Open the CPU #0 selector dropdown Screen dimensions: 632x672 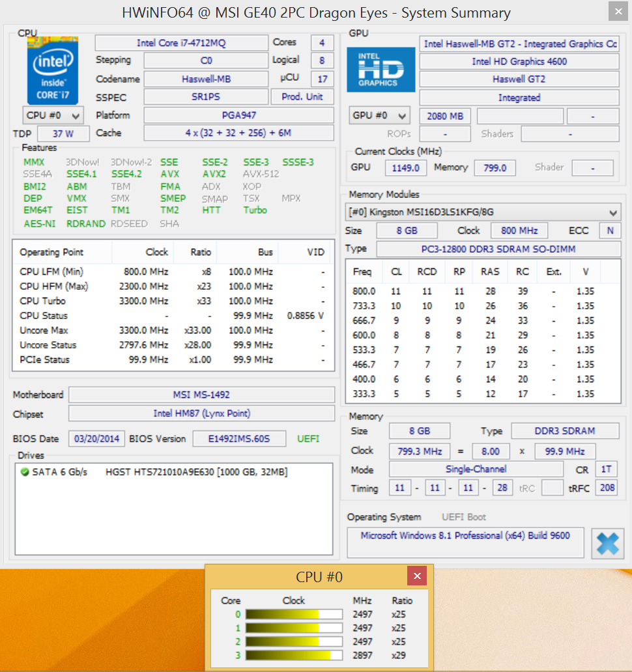(53, 116)
